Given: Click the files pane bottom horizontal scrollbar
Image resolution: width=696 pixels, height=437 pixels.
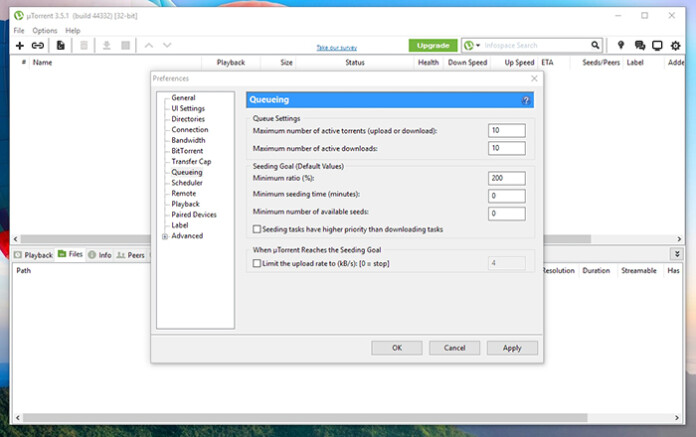Looking at the screenshot, I should click(x=347, y=417).
